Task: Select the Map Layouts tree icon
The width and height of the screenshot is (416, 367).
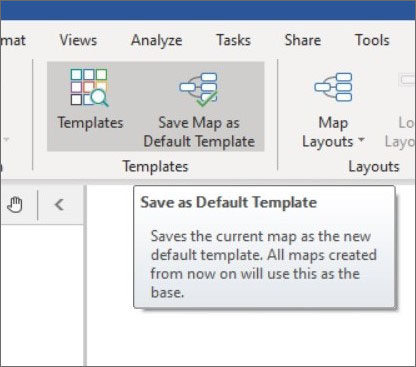Action: (x=333, y=87)
